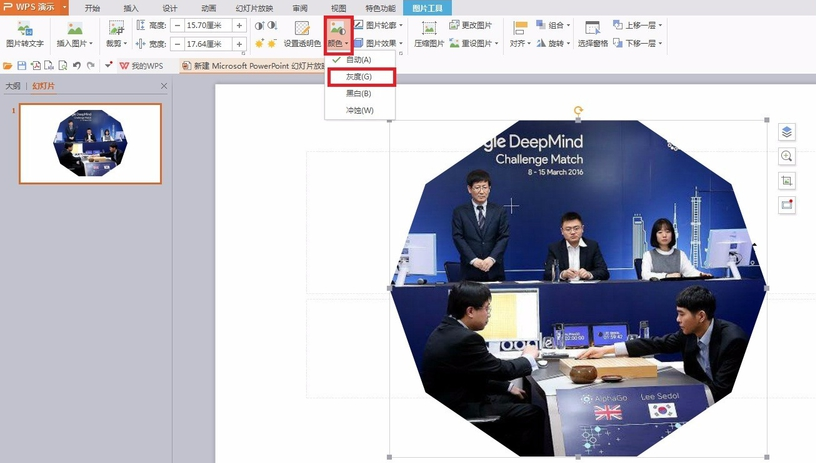Switch to the 插入 ribbon tab

tap(131, 7)
